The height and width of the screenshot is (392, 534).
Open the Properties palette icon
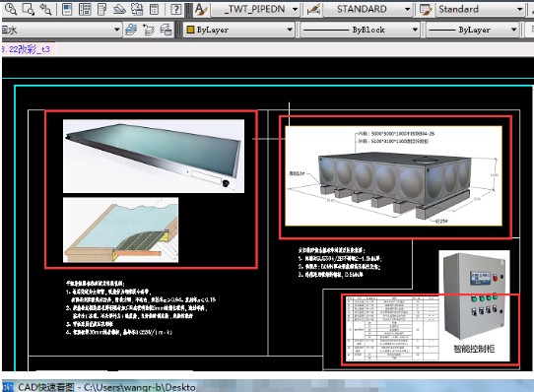click(67, 9)
